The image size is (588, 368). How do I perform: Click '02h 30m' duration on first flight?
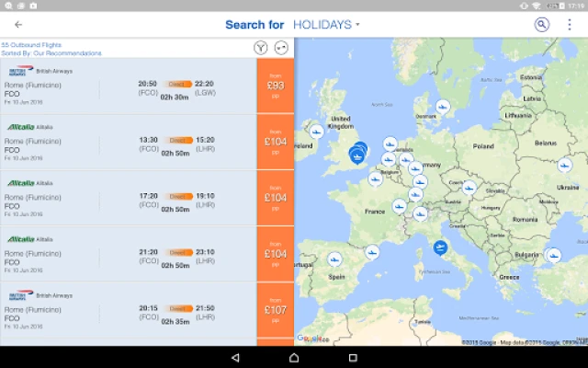[175, 98]
